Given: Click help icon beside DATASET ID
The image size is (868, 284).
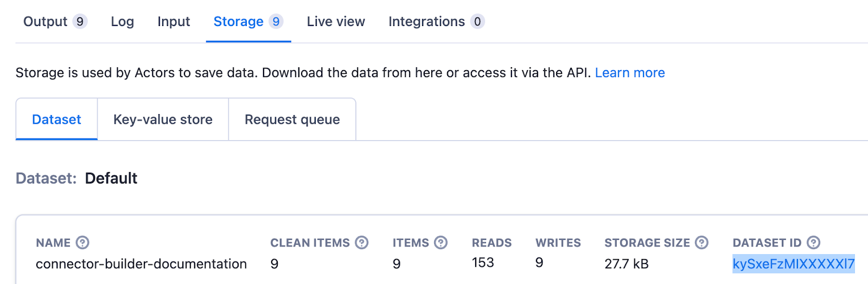Looking at the screenshot, I should (814, 243).
